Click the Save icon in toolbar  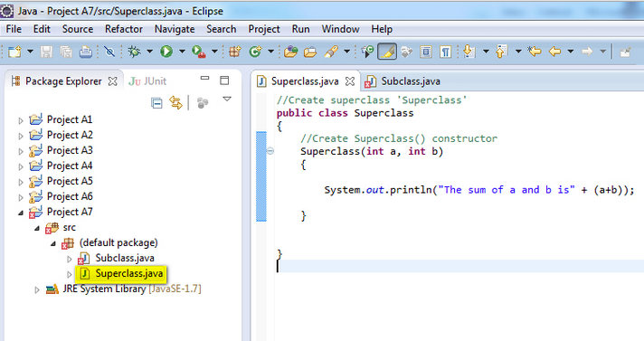[x=46, y=52]
